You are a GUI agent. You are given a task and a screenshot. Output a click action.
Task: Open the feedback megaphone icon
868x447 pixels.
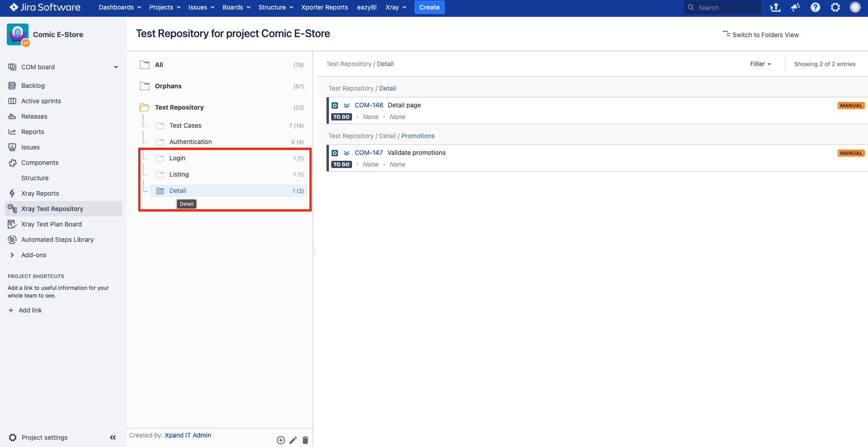(795, 7)
